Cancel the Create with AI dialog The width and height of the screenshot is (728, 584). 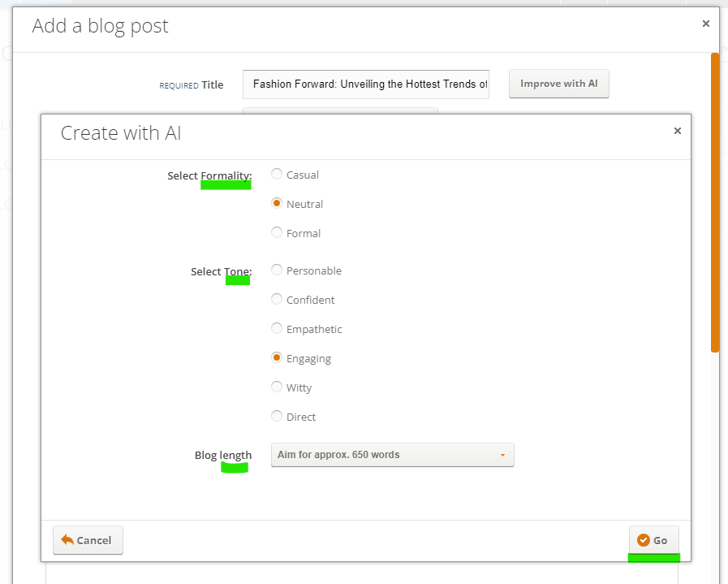coord(88,540)
